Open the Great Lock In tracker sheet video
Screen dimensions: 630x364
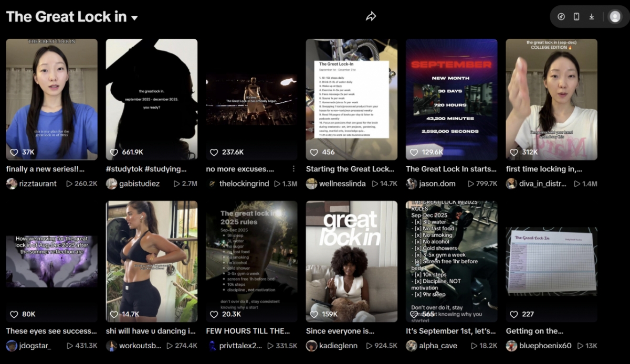(551, 261)
